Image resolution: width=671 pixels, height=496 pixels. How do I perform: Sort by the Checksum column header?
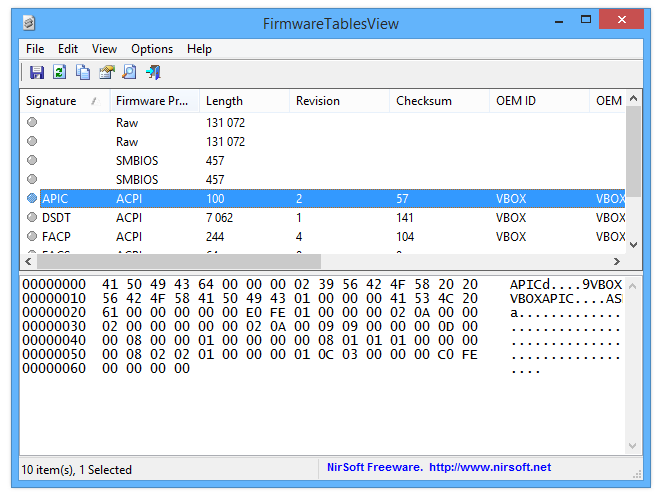pos(439,101)
